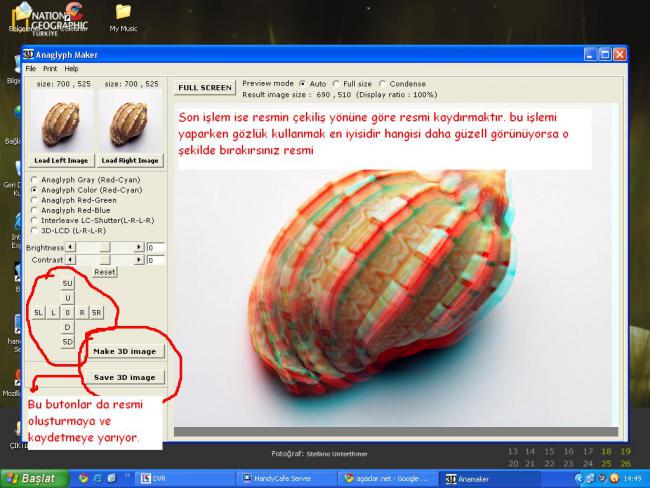Shift image right with R button
Image resolution: width=650 pixels, height=488 pixels.
[82, 313]
